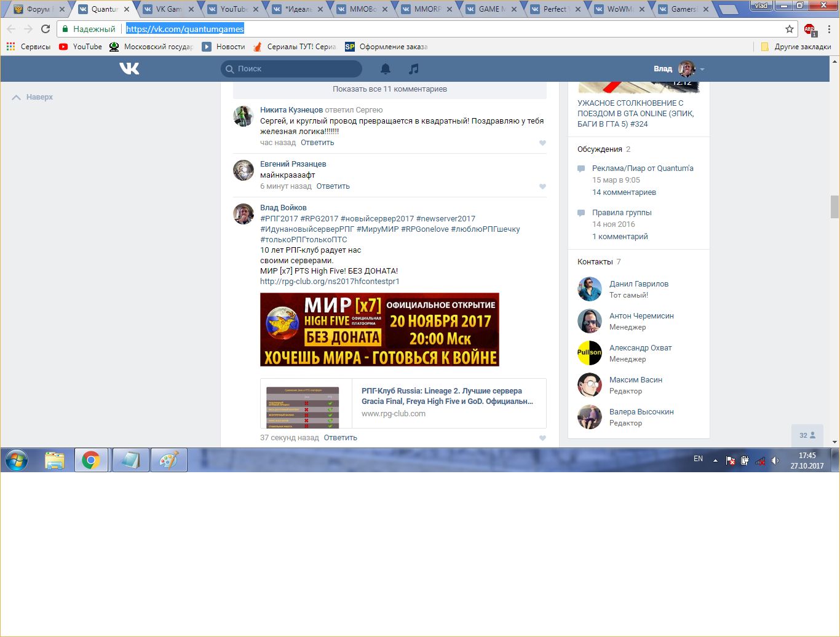Viewport: 840px width, 637px height.
Task: Open Максим Васин contact name
Action: (636, 380)
